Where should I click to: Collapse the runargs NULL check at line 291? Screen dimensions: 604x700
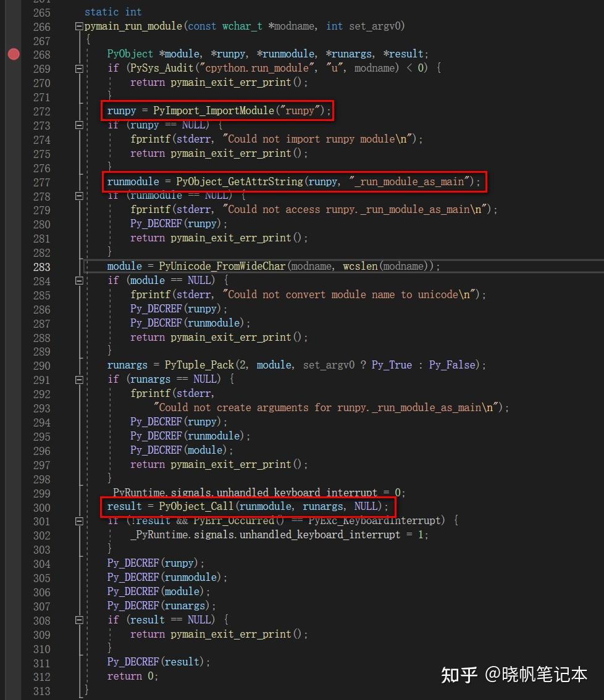tap(78, 379)
